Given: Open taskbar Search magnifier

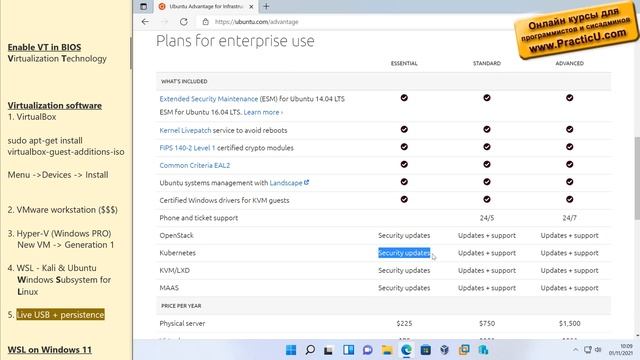Looking at the screenshot, I should click(310, 350).
